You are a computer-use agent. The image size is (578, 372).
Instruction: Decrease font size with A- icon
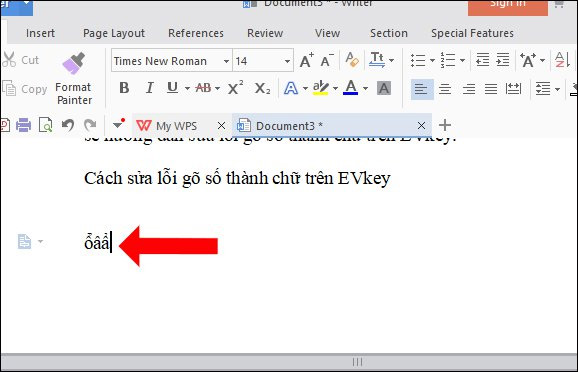point(327,60)
